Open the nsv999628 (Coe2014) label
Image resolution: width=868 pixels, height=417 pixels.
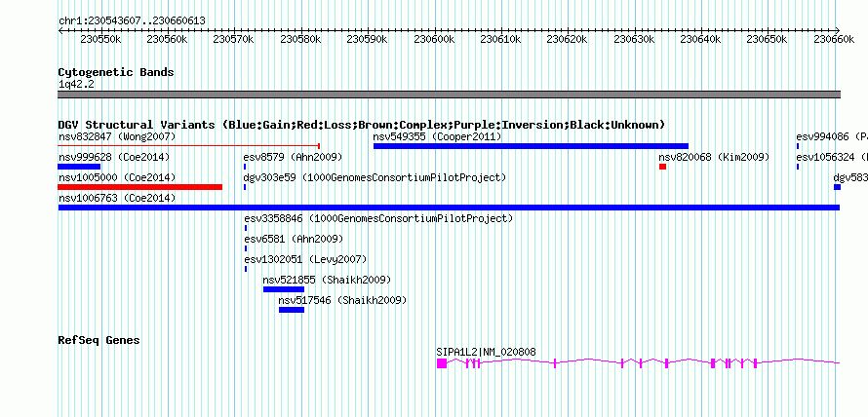point(114,157)
